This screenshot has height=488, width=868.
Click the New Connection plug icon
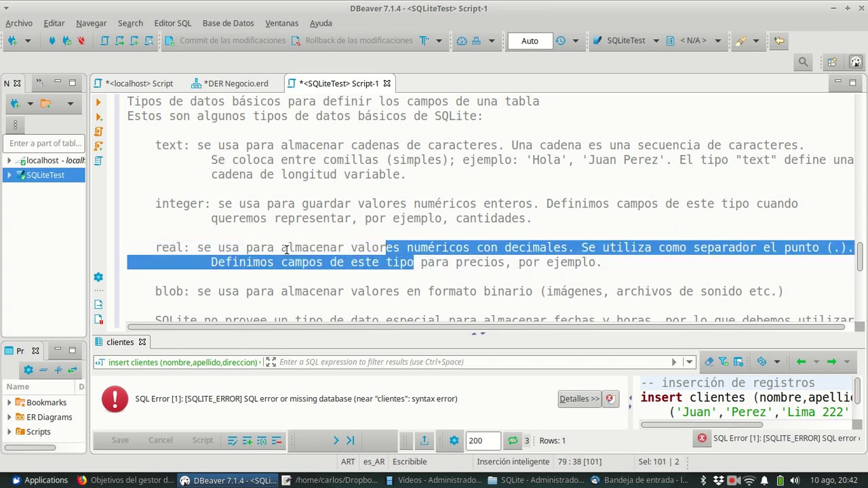pos(12,41)
